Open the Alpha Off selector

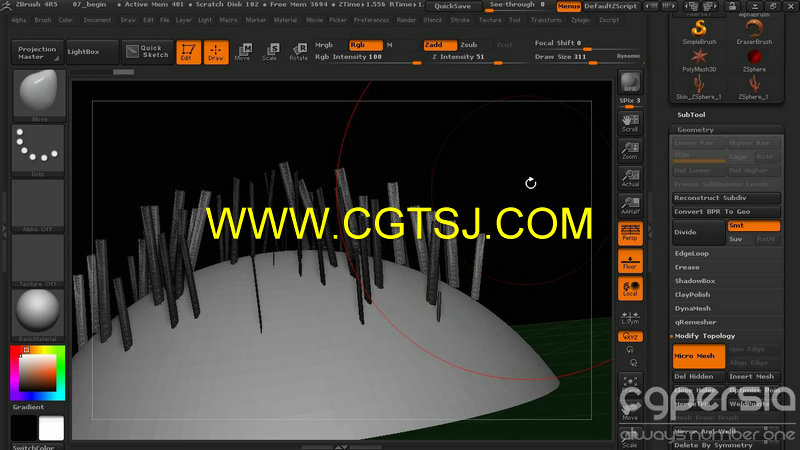click(x=39, y=206)
